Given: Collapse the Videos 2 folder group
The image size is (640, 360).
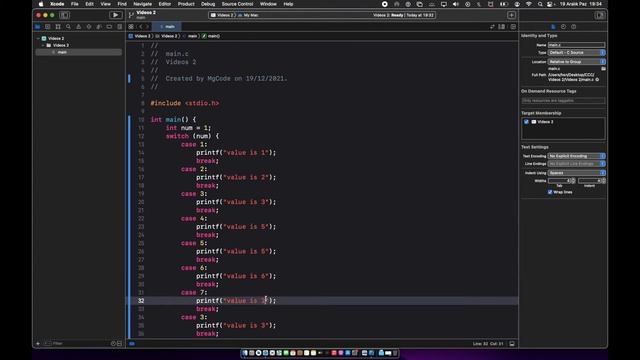Looking at the screenshot, I should pyautogui.click(x=43, y=45).
